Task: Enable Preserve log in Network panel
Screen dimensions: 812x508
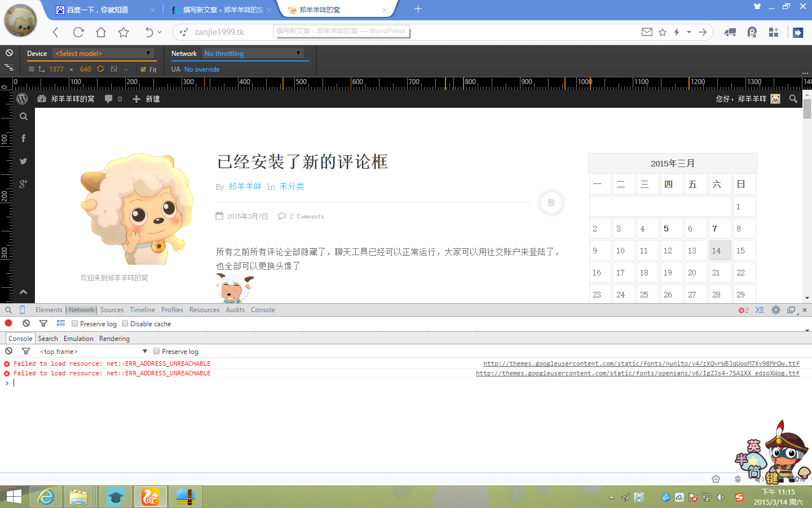Action: (74, 323)
